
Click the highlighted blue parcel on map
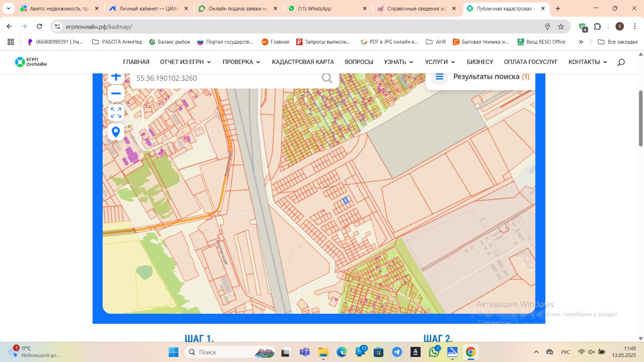(x=346, y=200)
